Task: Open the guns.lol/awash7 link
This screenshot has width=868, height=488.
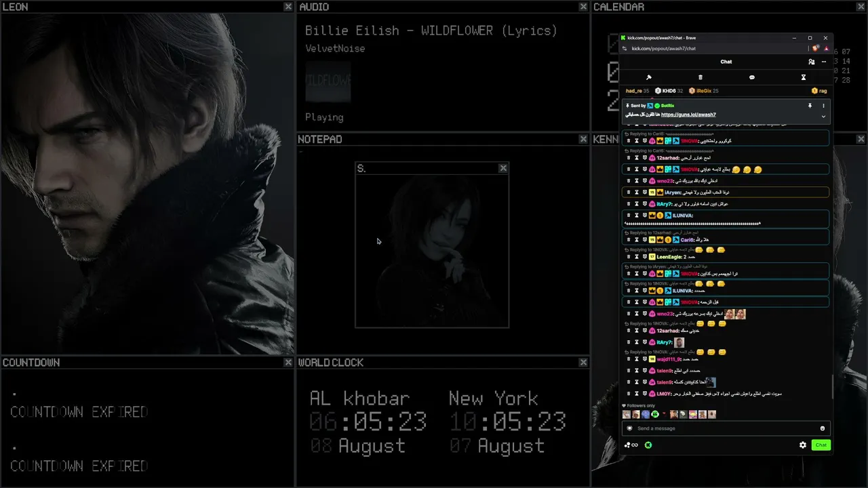Action: point(688,115)
